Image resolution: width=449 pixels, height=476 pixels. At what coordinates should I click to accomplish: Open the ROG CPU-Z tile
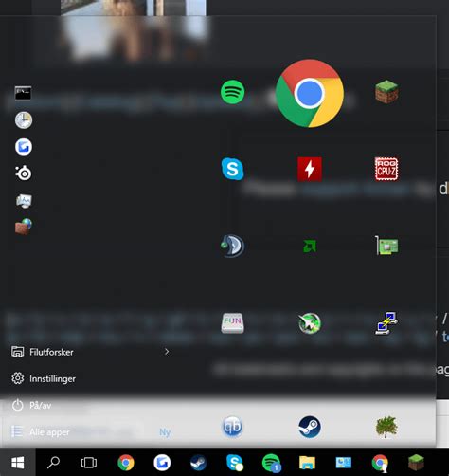386,169
